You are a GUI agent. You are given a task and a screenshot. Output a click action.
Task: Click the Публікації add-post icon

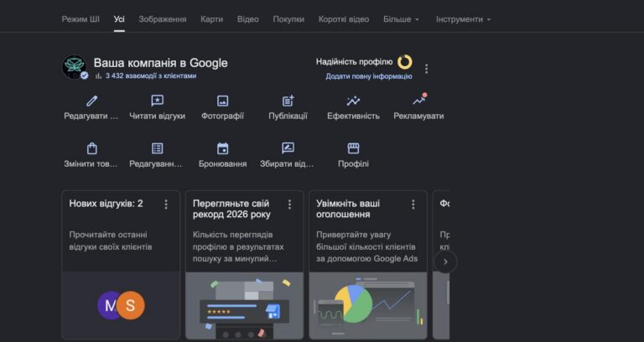[288, 101]
